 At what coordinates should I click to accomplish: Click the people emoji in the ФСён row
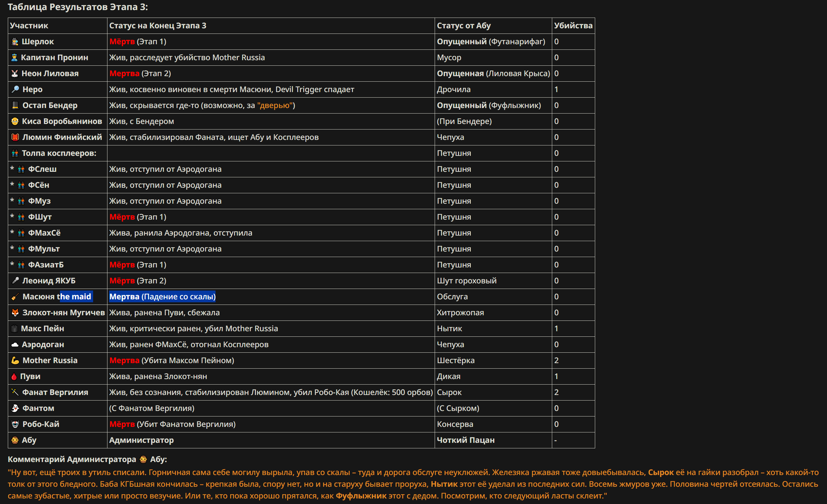pos(21,185)
